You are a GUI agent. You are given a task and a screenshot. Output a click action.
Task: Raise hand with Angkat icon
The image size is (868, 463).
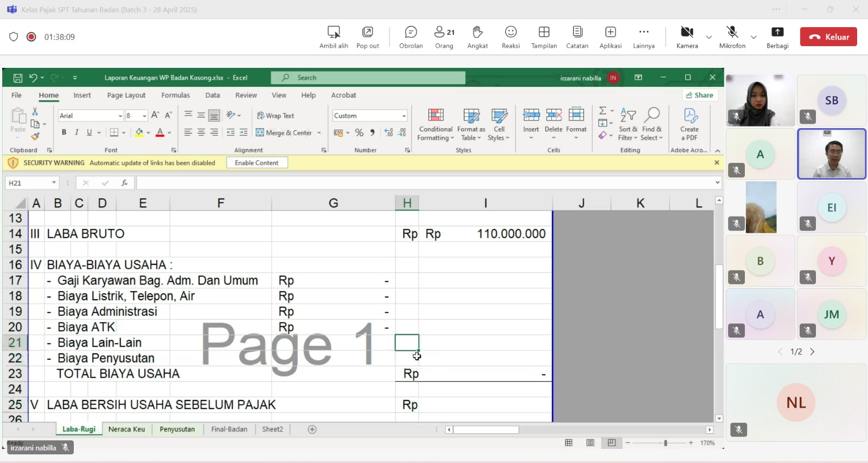477,37
